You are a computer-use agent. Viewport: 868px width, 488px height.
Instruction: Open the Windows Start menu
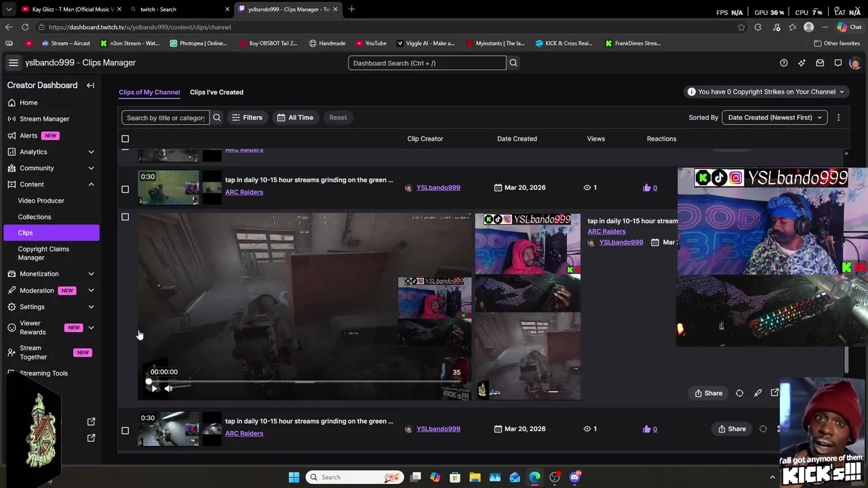[294, 477]
